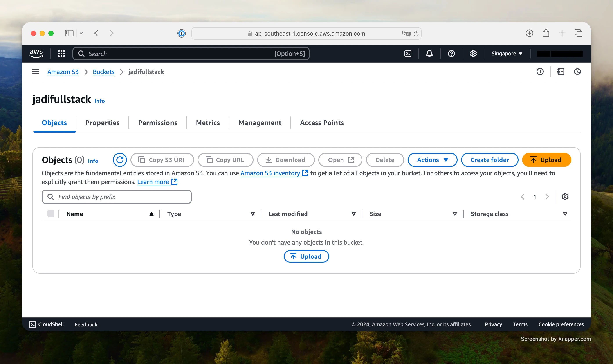Go forward in Safari history
Viewport: 613px width, 364px height.
pyautogui.click(x=112, y=33)
